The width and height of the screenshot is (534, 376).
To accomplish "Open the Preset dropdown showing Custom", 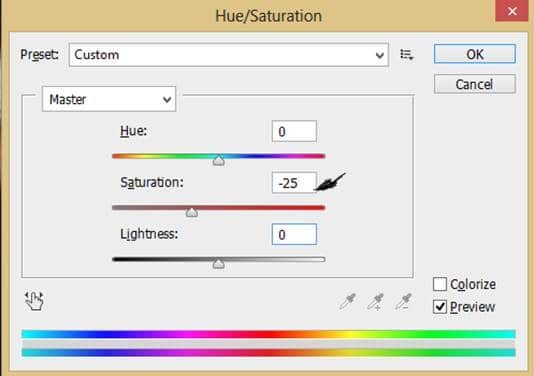I will (x=229, y=55).
